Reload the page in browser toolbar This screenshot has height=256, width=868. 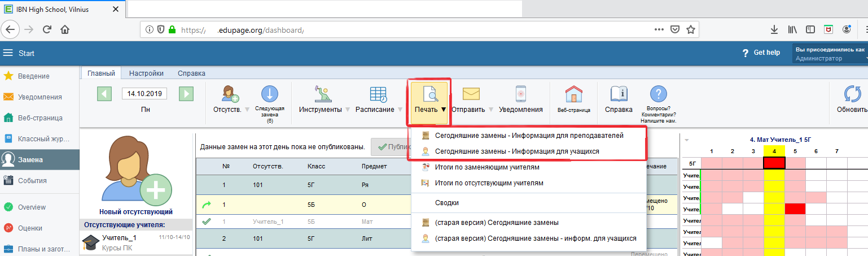(47, 29)
